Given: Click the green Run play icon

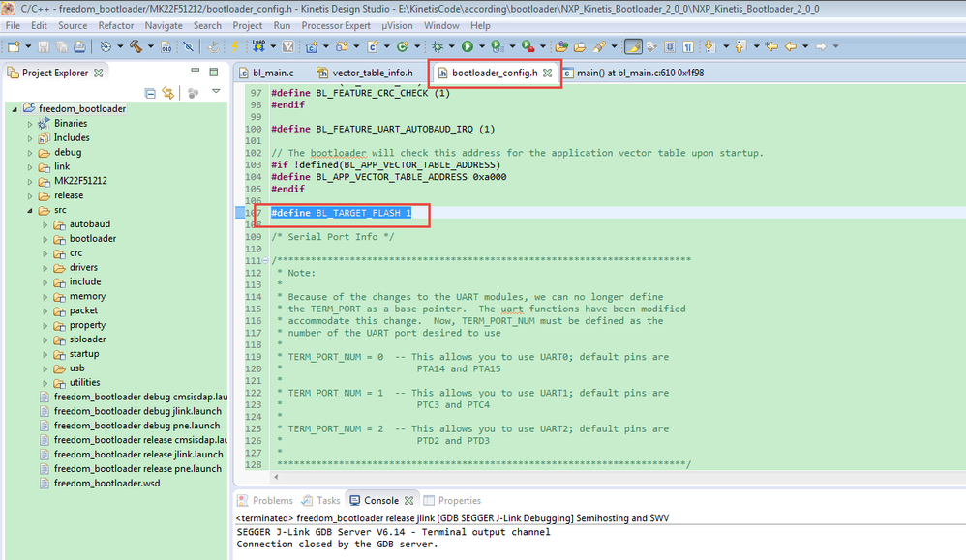Looking at the screenshot, I should [467, 46].
